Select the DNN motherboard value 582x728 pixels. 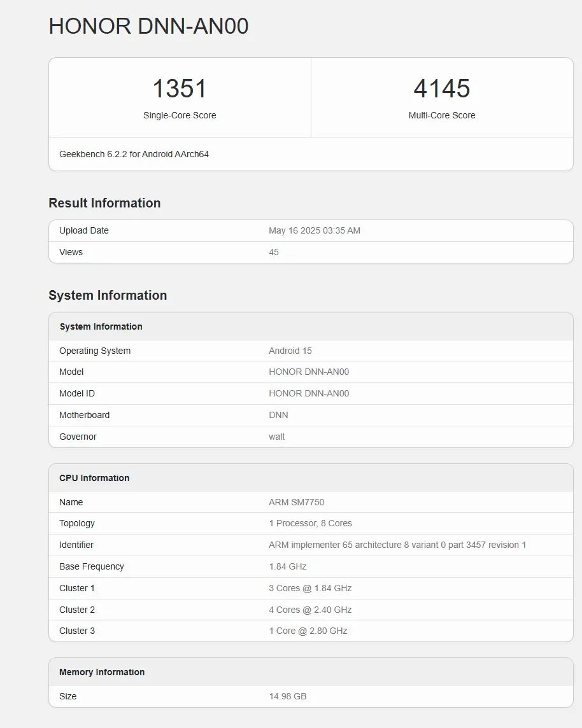click(x=278, y=415)
